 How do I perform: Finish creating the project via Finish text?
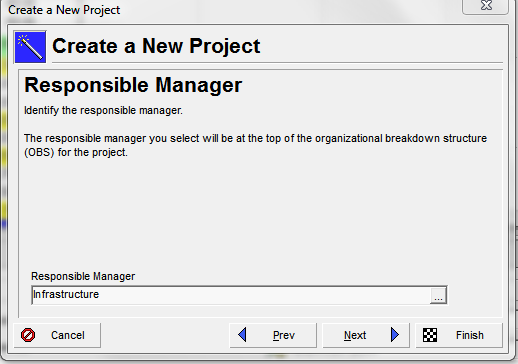click(x=470, y=335)
